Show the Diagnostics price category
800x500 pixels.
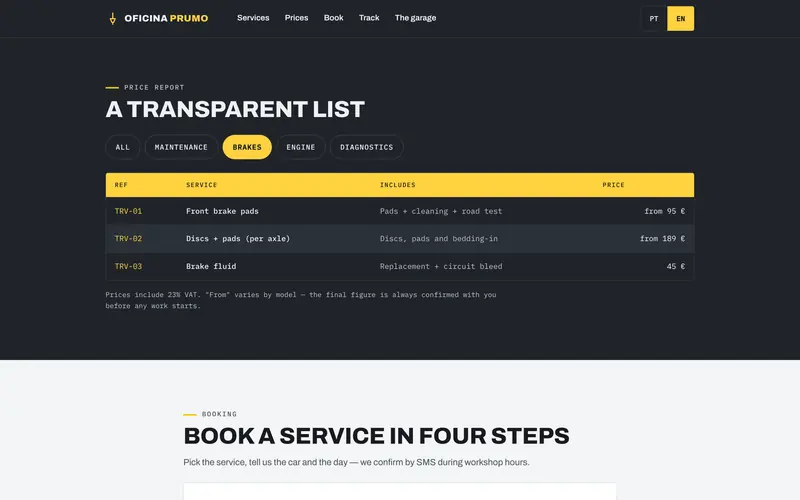pyautogui.click(x=367, y=147)
